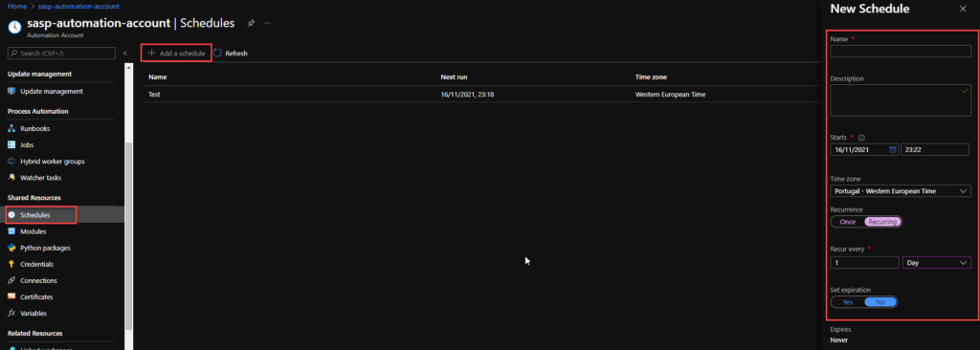Click Add a schedule button
Viewport: 980px width, 350px height.
(x=176, y=54)
